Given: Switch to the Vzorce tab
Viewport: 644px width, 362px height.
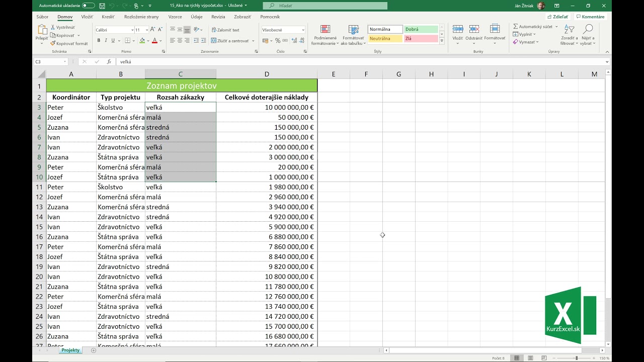Looking at the screenshot, I should 175,17.
